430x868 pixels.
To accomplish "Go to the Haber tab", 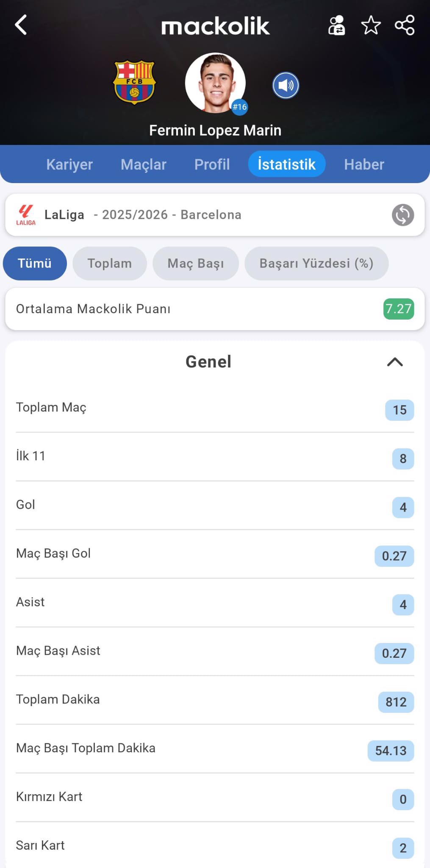I will [364, 164].
